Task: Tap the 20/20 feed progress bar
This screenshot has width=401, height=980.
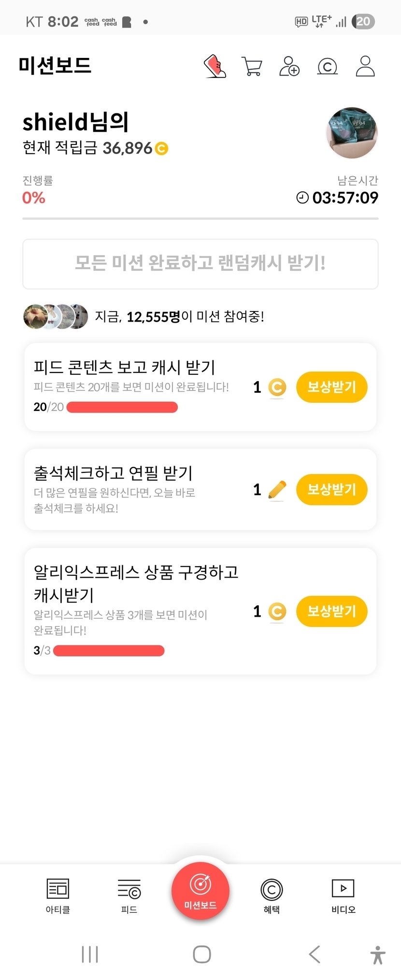Action: point(122,407)
